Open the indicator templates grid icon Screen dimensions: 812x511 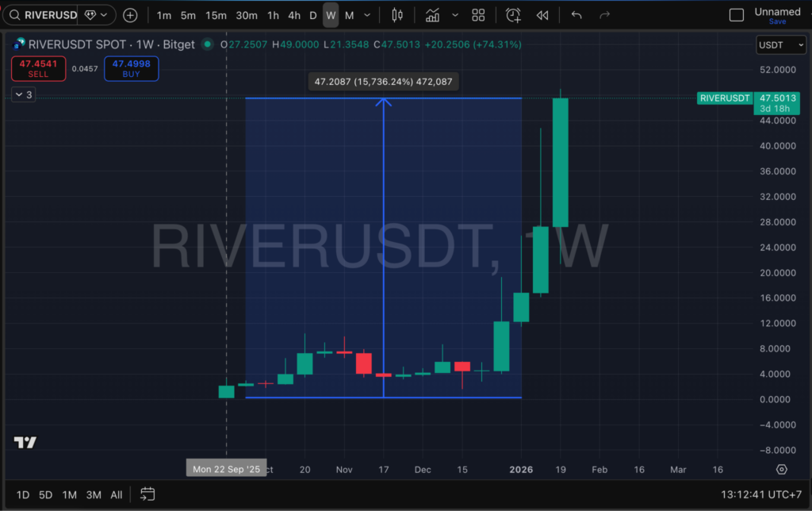[478, 15]
